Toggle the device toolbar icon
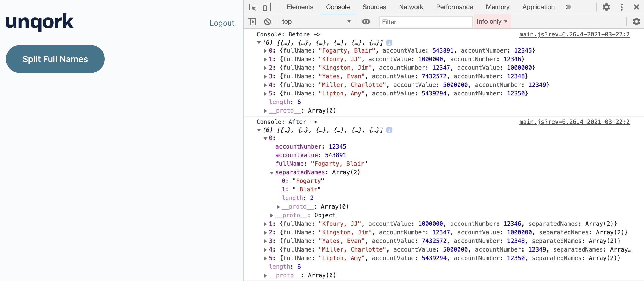644x281 pixels. tap(266, 7)
